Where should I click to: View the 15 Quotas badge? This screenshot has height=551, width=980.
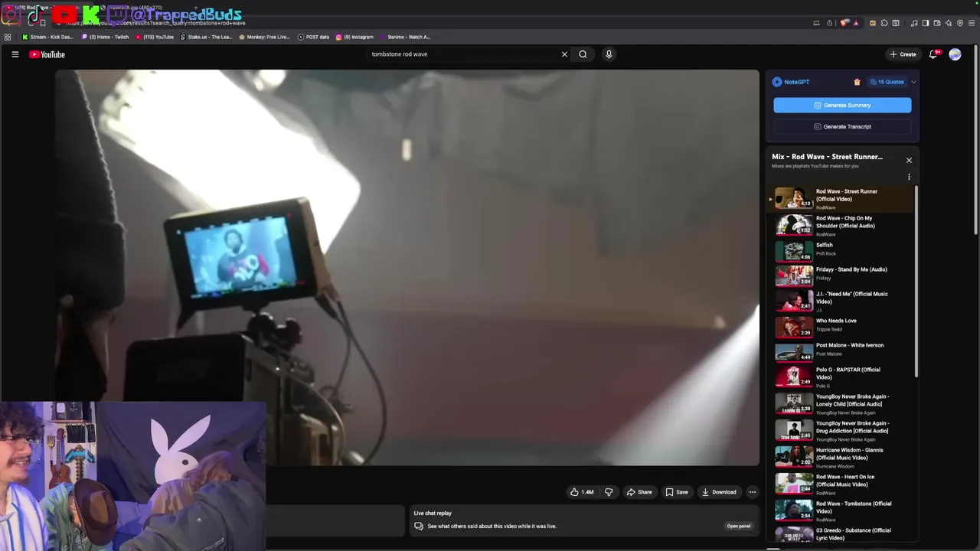[x=887, y=82]
